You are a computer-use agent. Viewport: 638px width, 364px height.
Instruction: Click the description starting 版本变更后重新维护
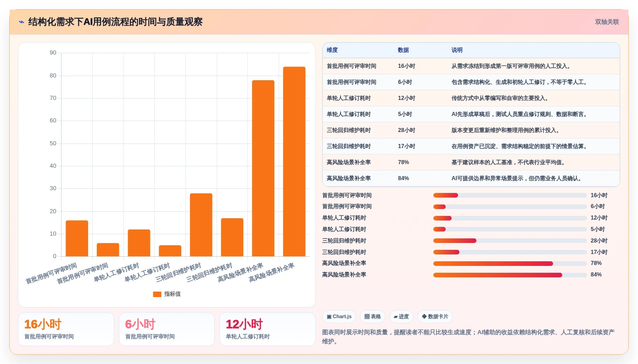506,130
